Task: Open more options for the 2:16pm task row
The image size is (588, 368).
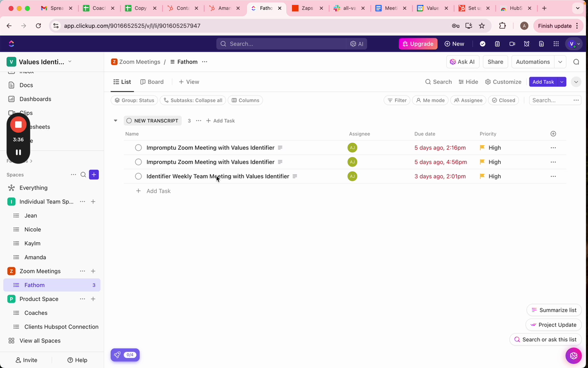Action: point(553,148)
